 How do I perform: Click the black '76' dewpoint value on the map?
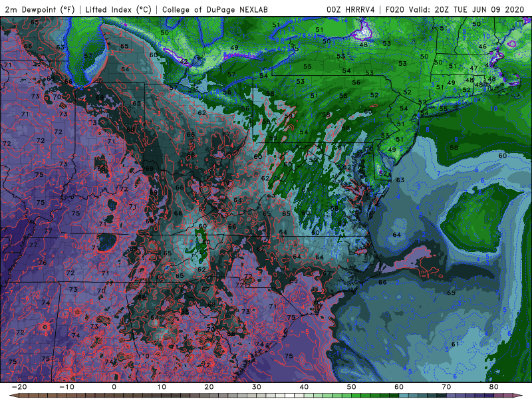[42, 263]
